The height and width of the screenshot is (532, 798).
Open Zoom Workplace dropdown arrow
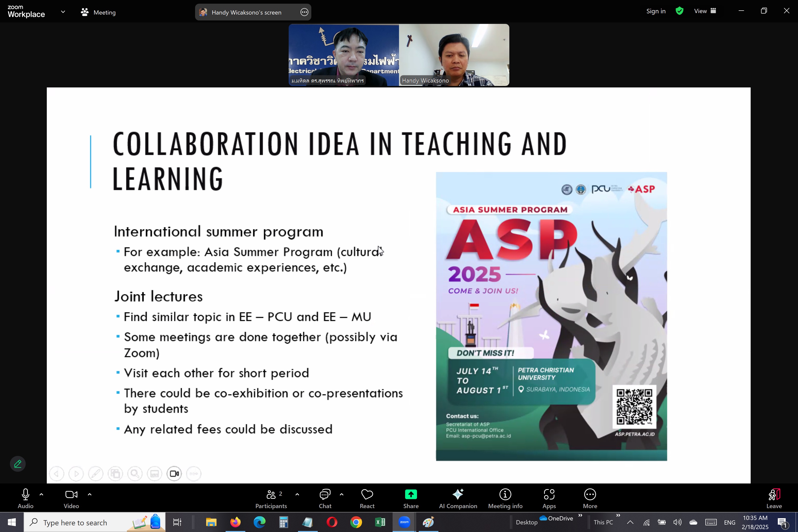click(x=63, y=12)
